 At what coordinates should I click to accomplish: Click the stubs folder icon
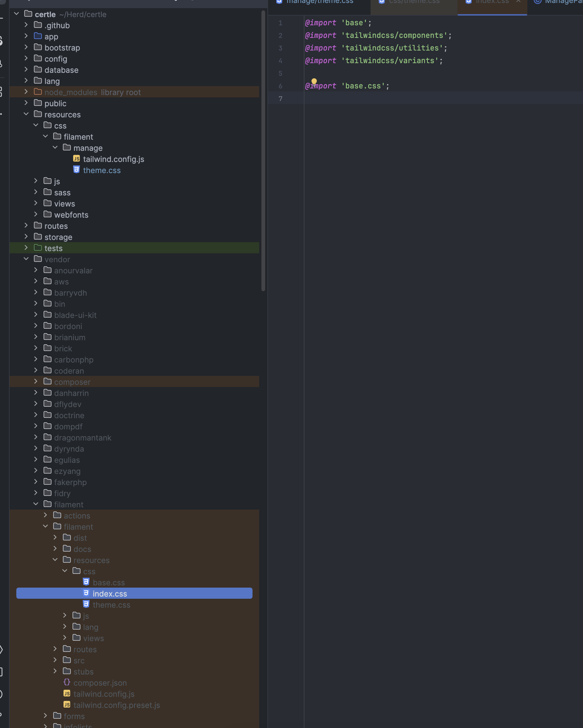coord(67,671)
